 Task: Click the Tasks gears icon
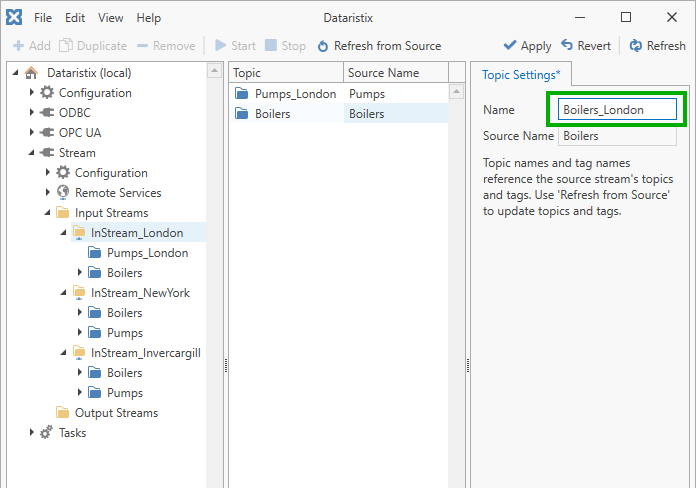(x=47, y=432)
